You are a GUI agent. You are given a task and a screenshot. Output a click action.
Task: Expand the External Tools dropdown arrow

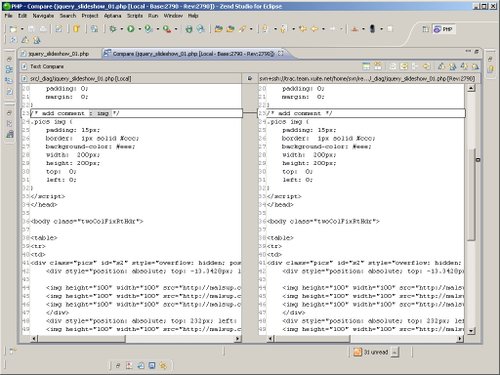pyautogui.click(x=176, y=29)
